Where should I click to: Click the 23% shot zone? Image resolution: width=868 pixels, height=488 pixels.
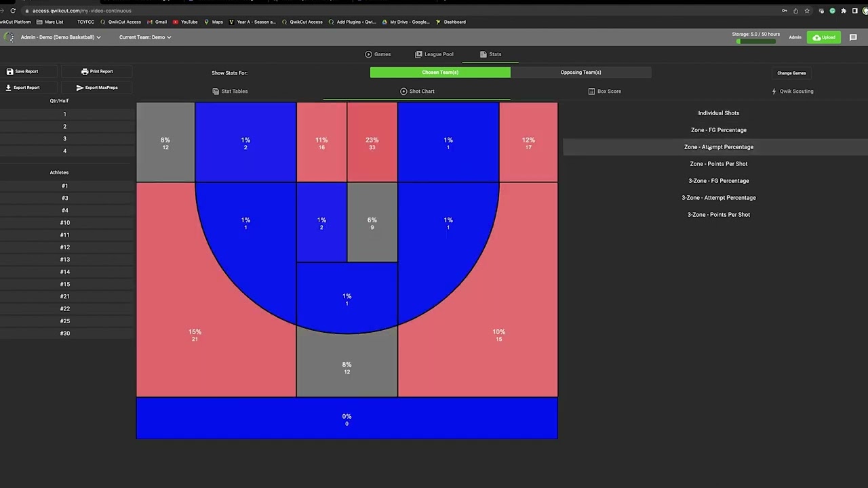click(372, 142)
